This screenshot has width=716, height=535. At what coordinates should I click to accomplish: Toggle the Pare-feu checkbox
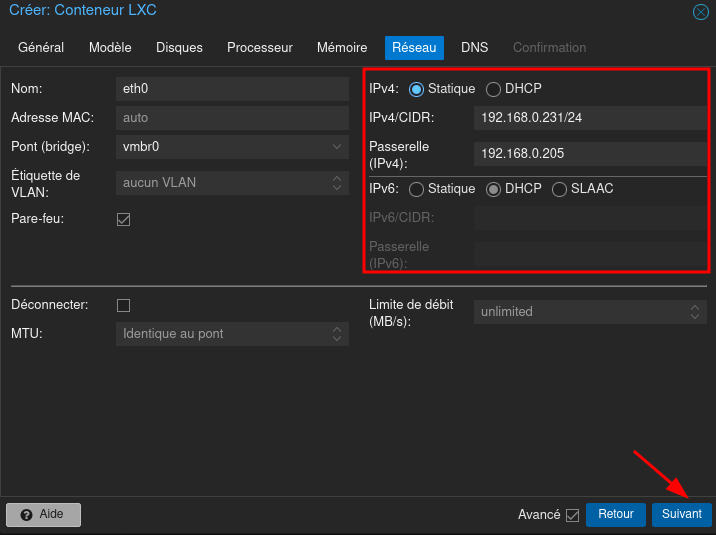click(x=124, y=219)
